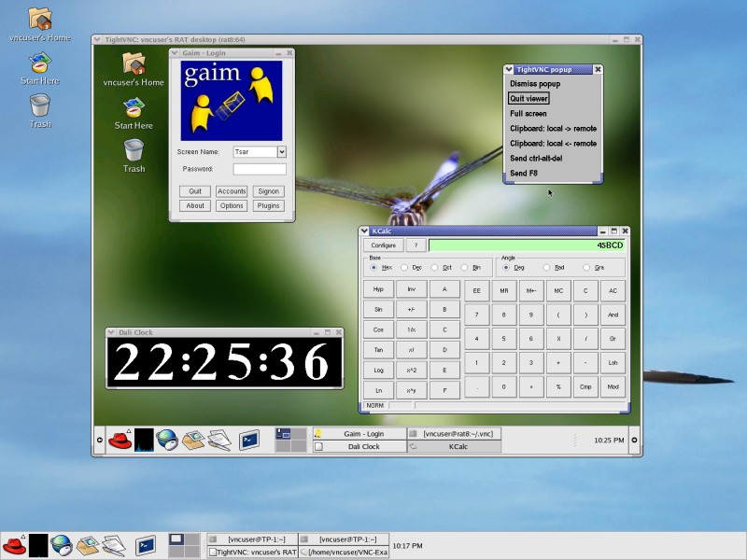Choose Full screen in the TightVNC popup
Screen dimensions: 747x560
[529, 114]
